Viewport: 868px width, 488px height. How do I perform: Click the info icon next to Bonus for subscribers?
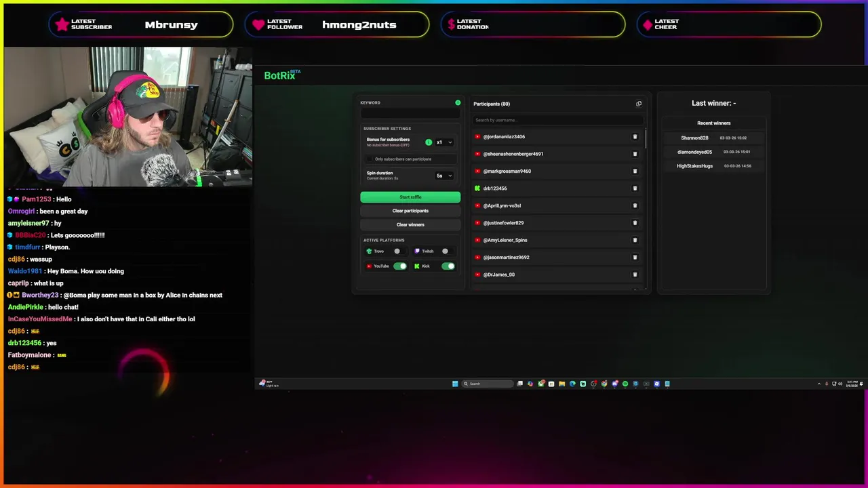point(429,142)
